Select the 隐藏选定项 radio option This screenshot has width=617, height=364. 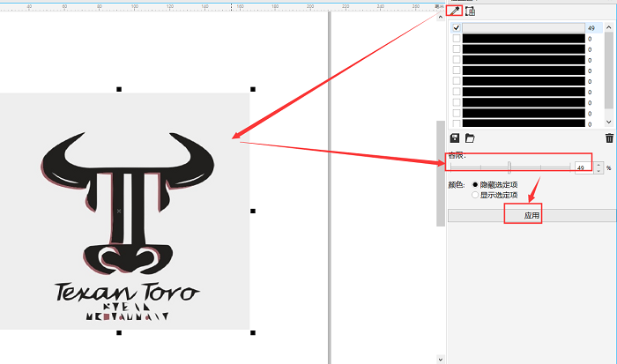click(476, 184)
